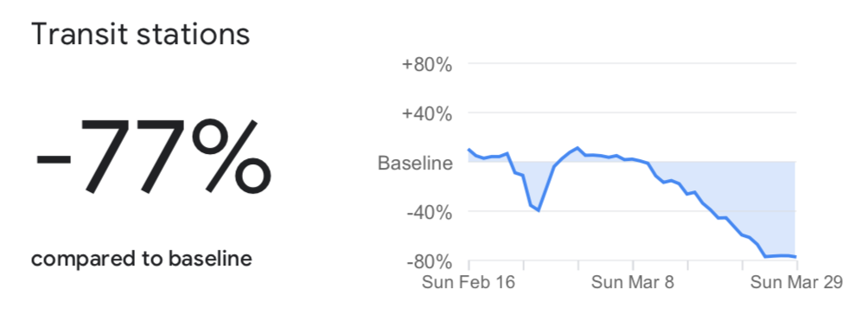Select the -77% large percentage figure
The height and width of the screenshot is (327, 868).
153,156
